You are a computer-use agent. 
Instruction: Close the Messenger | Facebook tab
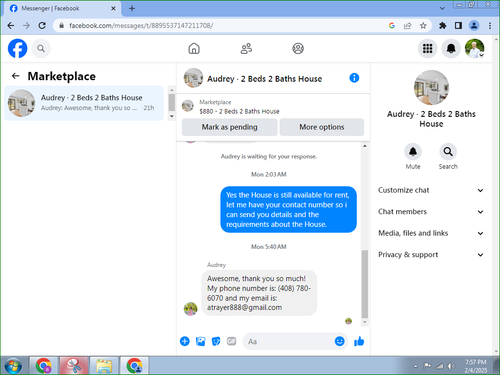click(x=113, y=8)
